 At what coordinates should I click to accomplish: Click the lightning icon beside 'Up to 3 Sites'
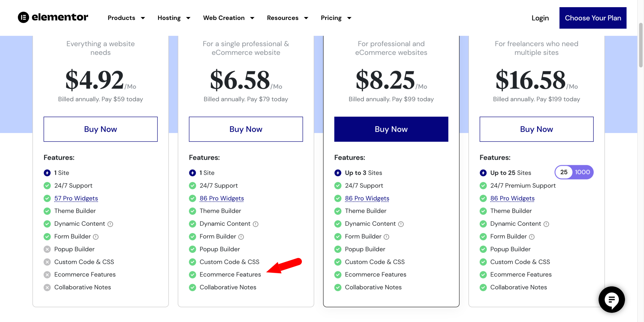point(338,173)
